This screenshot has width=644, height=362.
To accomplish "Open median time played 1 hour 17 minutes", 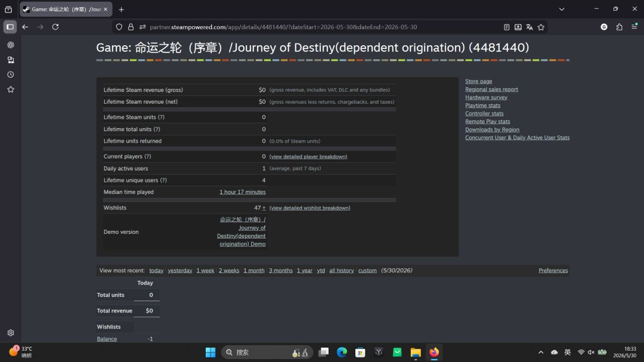I will pyautogui.click(x=242, y=192).
